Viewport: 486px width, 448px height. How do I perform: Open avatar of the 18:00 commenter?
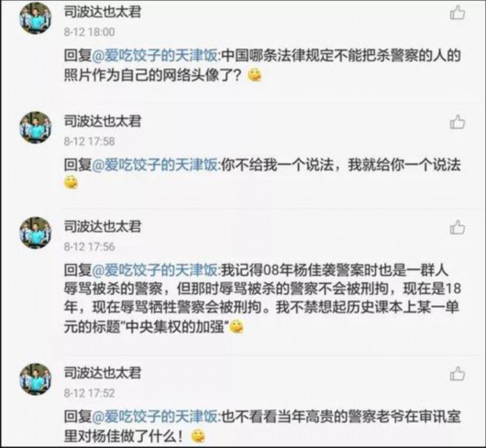[x=36, y=19]
